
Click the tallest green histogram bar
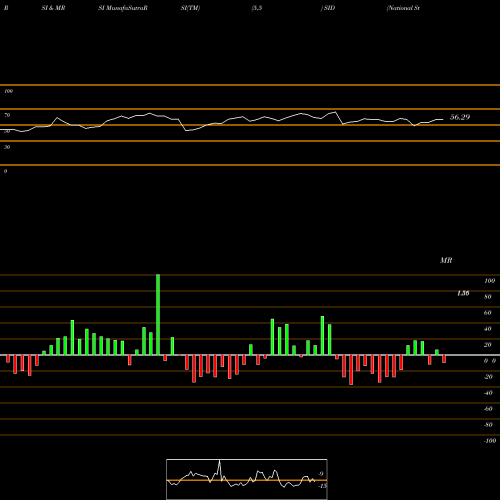tap(158, 315)
